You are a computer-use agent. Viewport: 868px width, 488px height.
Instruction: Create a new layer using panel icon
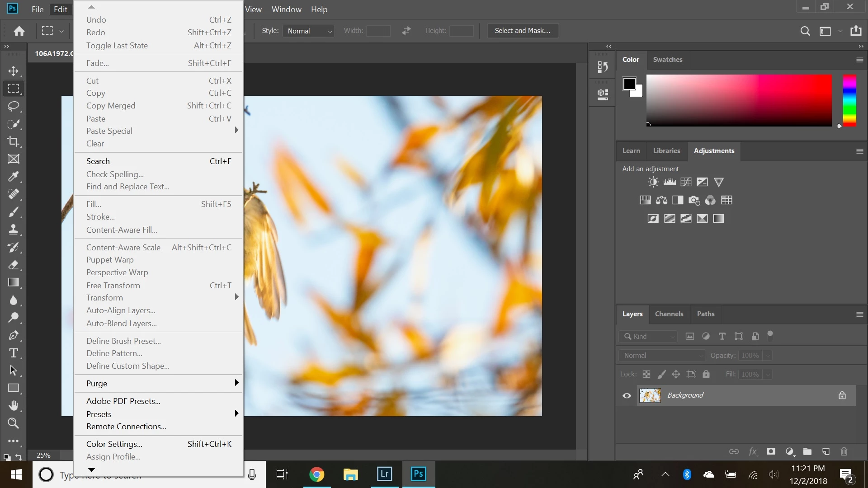point(826,451)
